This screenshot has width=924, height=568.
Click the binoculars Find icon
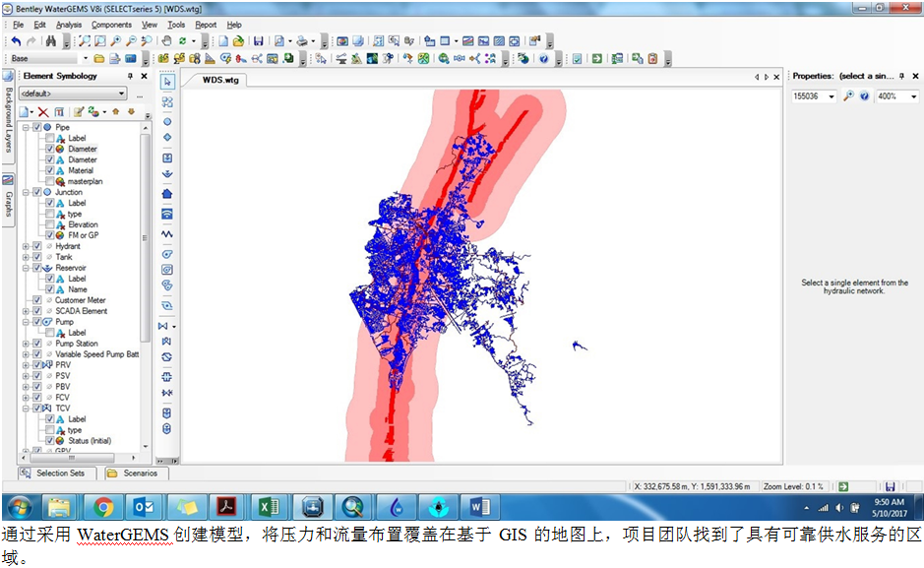(x=51, y=41)
